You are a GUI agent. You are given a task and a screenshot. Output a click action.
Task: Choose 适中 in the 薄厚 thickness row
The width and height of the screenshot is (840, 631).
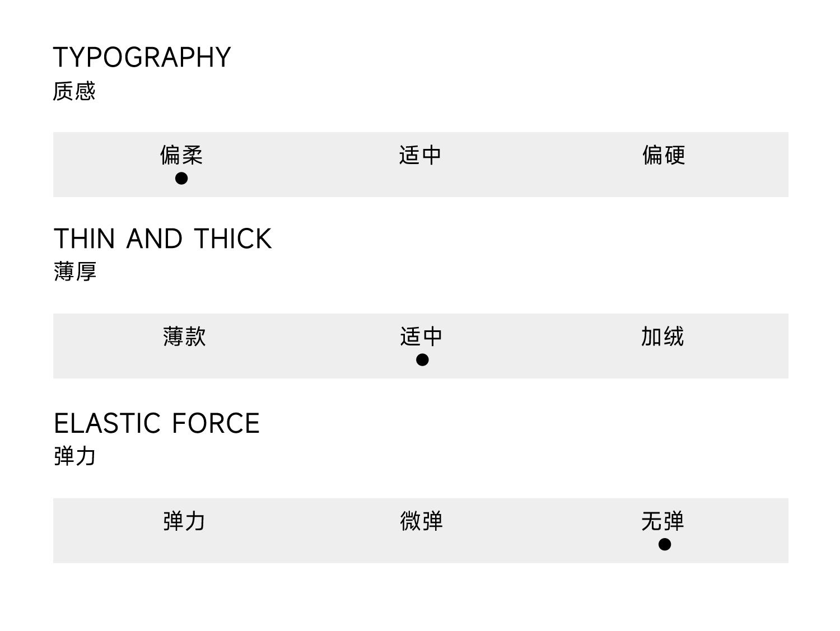421,336
